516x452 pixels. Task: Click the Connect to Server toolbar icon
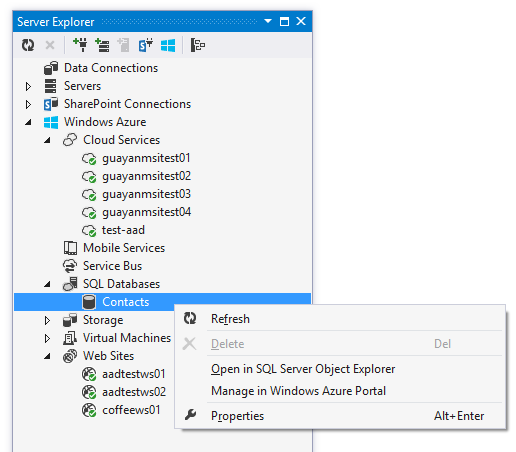102,45
